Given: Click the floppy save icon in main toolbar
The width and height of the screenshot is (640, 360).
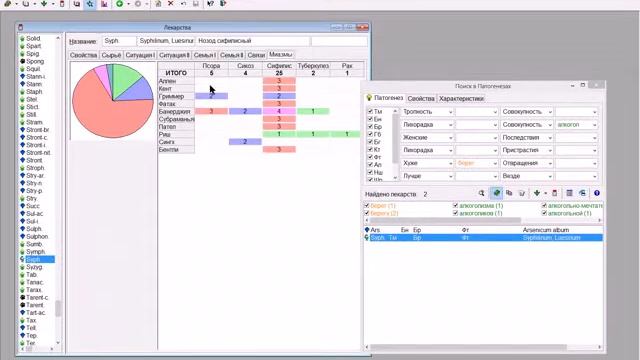Looking at the screenshot, I should [196, 4].
